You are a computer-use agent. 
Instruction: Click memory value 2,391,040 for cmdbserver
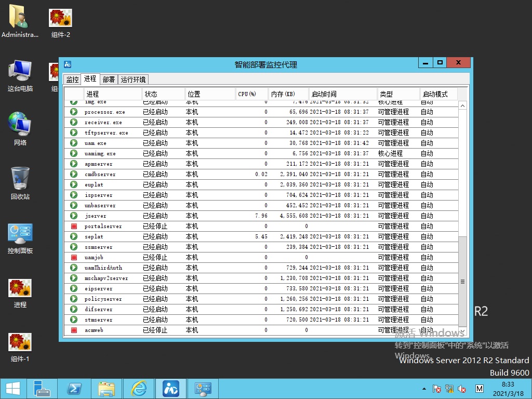[294, 174]
